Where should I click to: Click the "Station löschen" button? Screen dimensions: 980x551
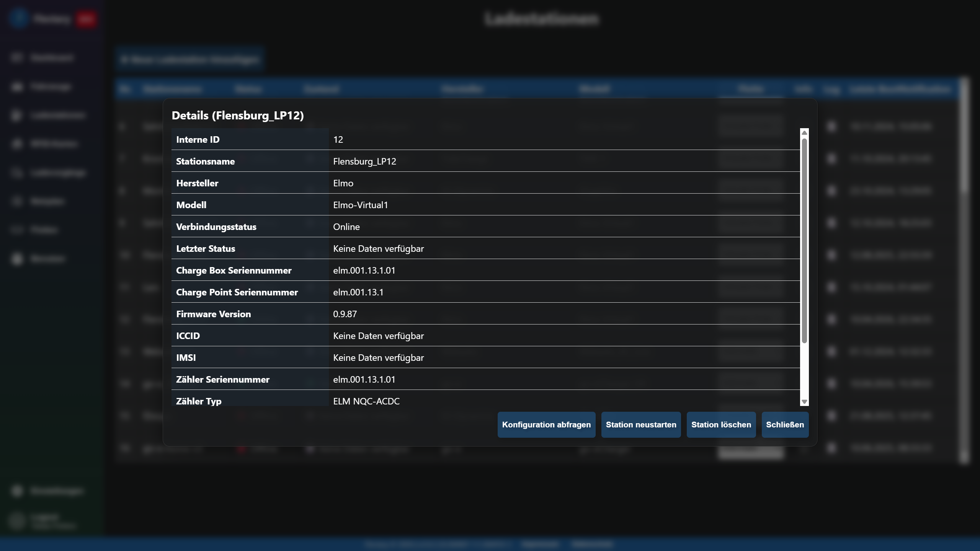(x=721, y=425)
